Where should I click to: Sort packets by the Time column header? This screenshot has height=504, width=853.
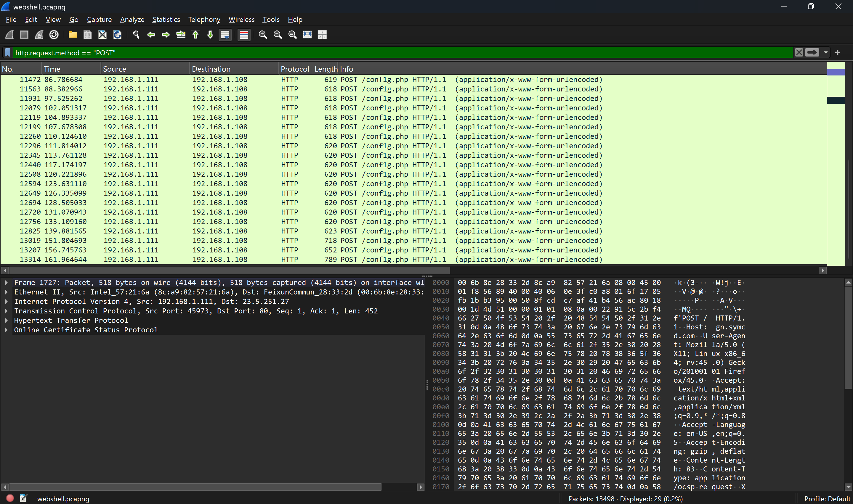coord(71,69)
